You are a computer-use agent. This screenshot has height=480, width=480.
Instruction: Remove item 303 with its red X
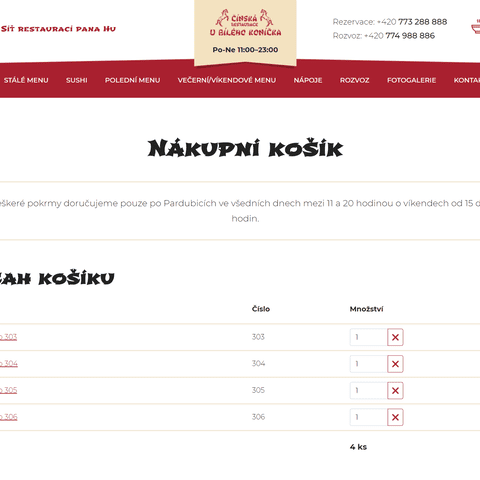(x=395, y=337)
